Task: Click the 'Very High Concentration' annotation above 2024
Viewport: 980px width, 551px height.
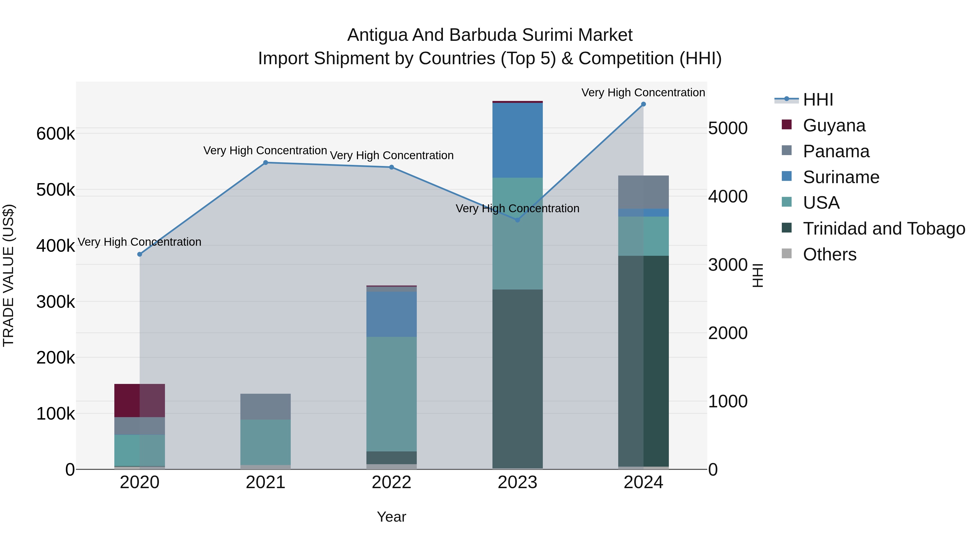Action: tap(643, 93)
